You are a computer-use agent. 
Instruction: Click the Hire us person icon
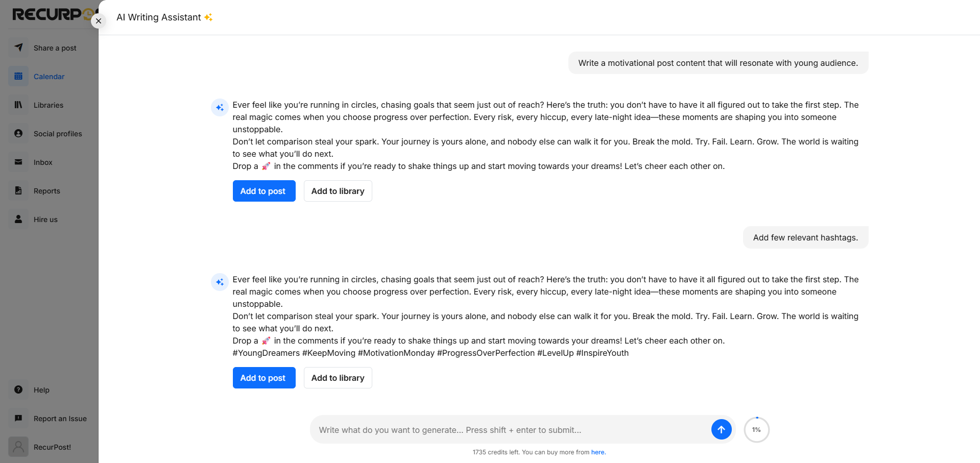pos(18,219)
